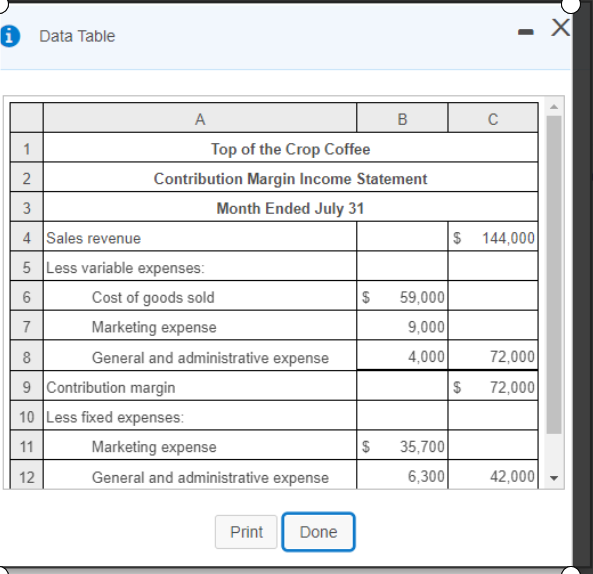Select row 2 header

(26, 177)
